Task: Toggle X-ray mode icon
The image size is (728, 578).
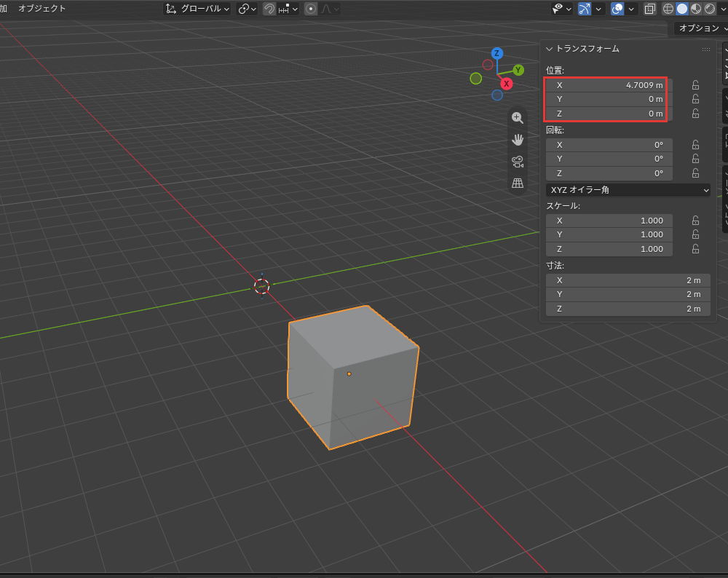Action: point(649,9)
